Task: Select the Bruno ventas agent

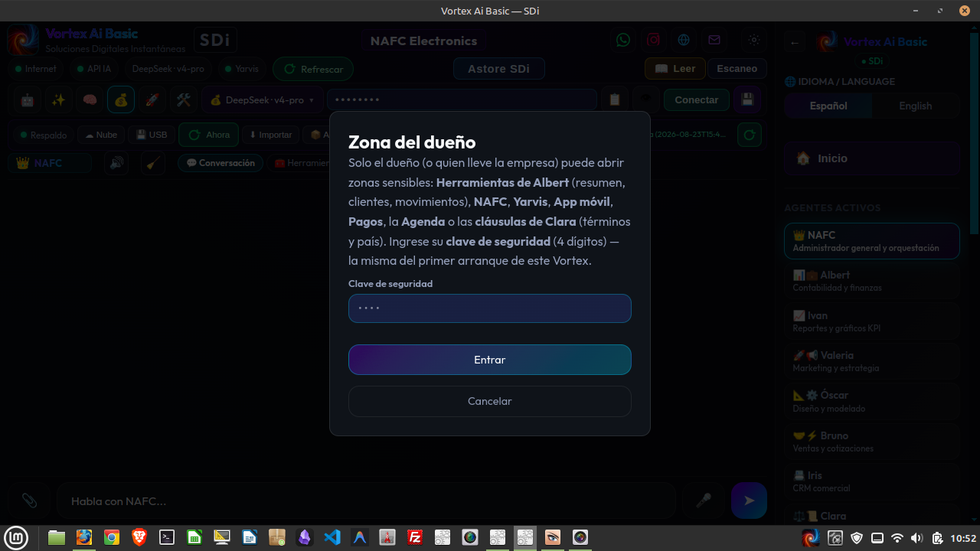Action: point(872,442)
